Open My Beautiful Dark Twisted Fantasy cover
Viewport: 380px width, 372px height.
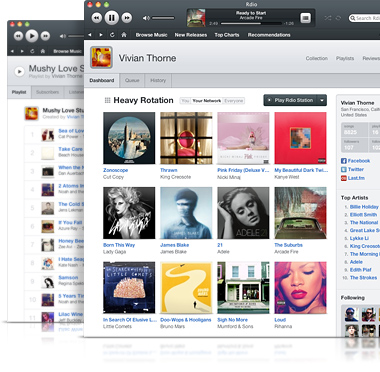click(300, 138)
